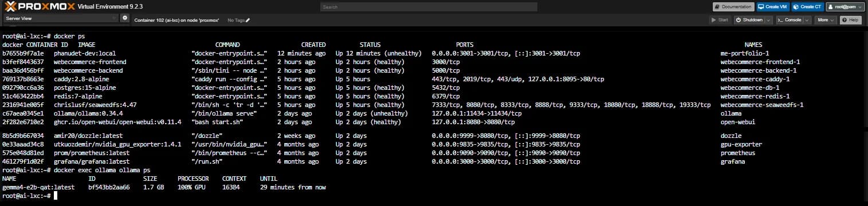The height and width of the screenshot is (206, 868).
Task: Click the 'STATUS' column header
Action: tap(370, 45)
